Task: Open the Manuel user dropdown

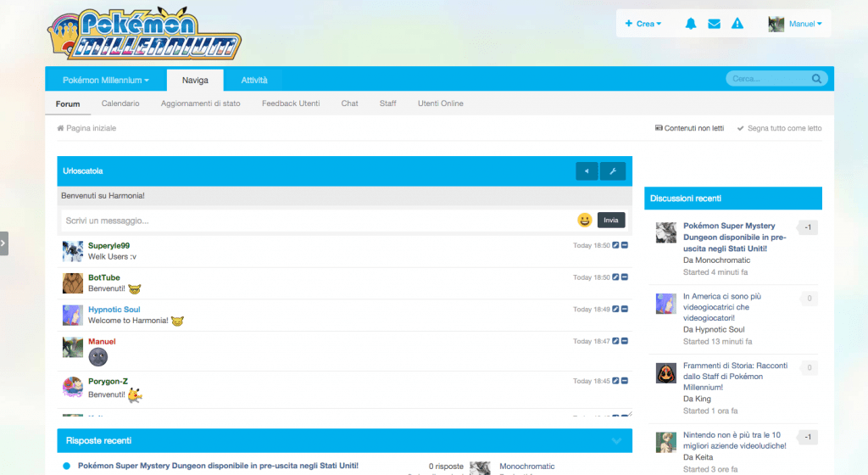Action: 805,24
